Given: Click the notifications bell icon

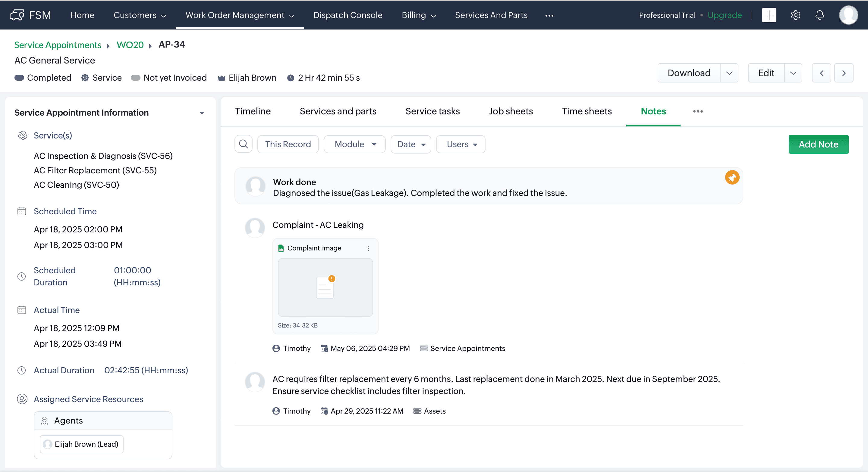Looking at the screenshot, I should click(x=819, y=15).
